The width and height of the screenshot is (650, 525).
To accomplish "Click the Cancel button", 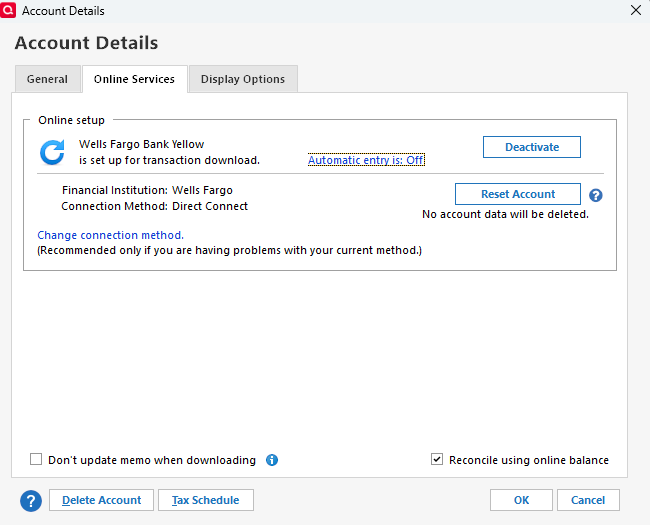I will coord(588,500).
